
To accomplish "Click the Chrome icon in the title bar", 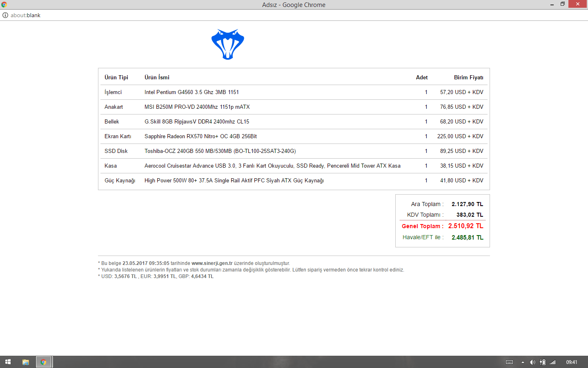I will pos(4,4).
